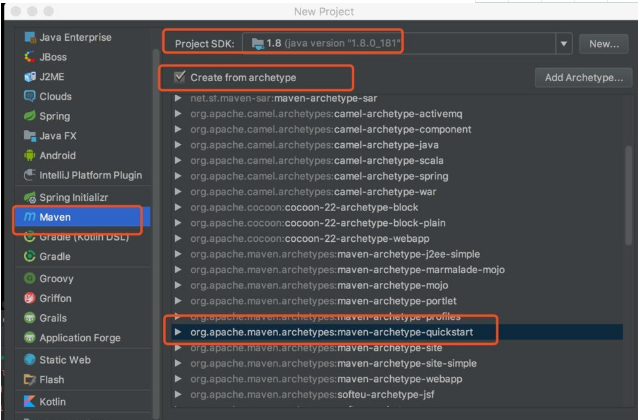Select maven-archetype-marmalade-mojo row
The height and width of the screenshot is (420, 638).
pos(397,270)
